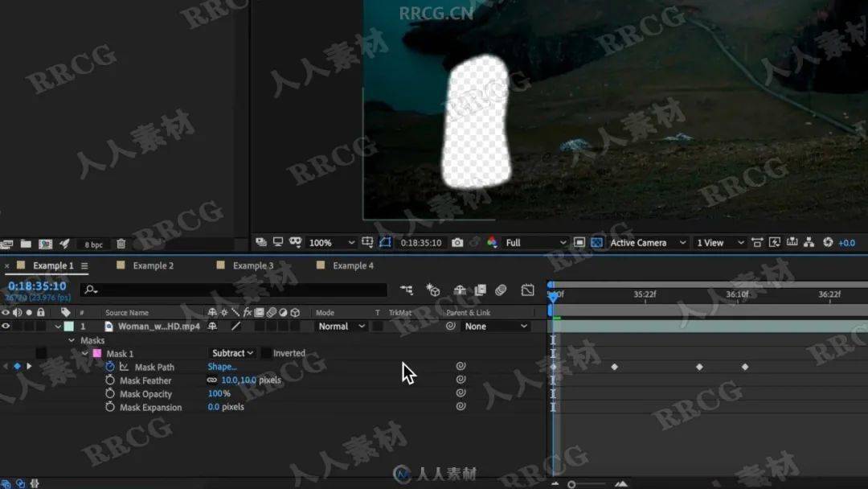
Task: Hide the Woman_w...HD.mp4 layer with eye icon
Action: point(6,327)
